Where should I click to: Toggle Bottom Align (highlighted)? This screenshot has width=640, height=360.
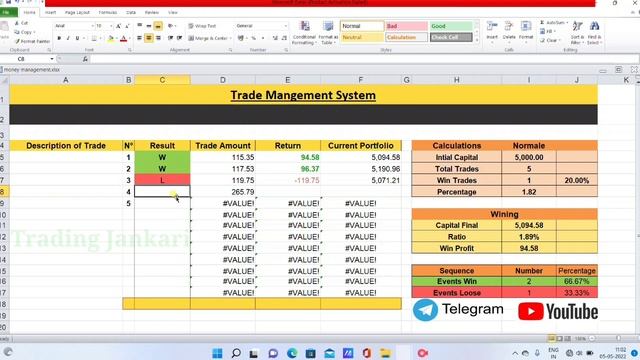158,26
